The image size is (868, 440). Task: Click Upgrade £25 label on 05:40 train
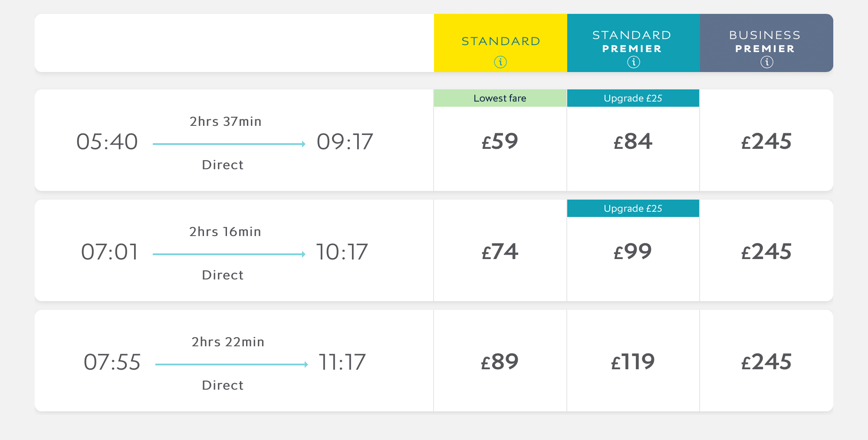pos(633,98)
